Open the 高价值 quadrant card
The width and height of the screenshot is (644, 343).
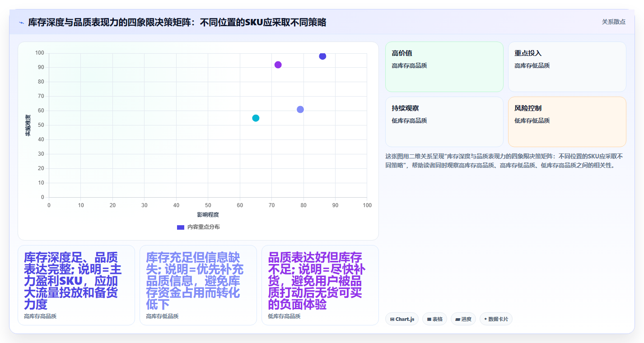tap(444, 67)
